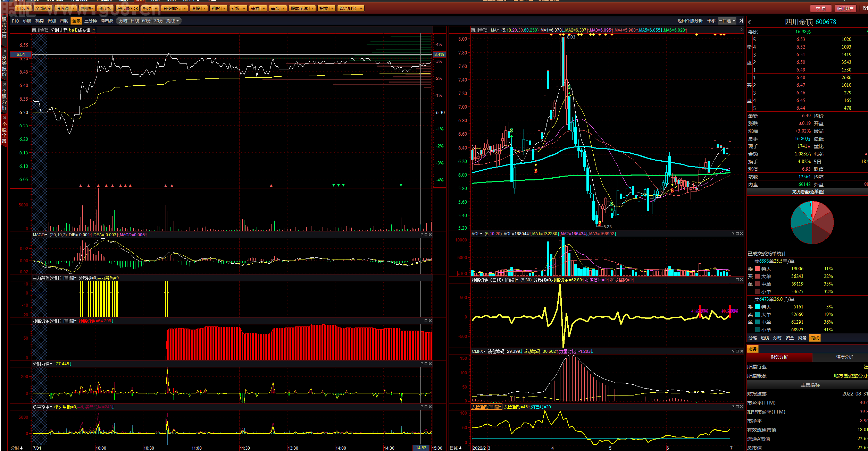
Task: Open the 期货 dropdown menu
Action: (225, 9)
